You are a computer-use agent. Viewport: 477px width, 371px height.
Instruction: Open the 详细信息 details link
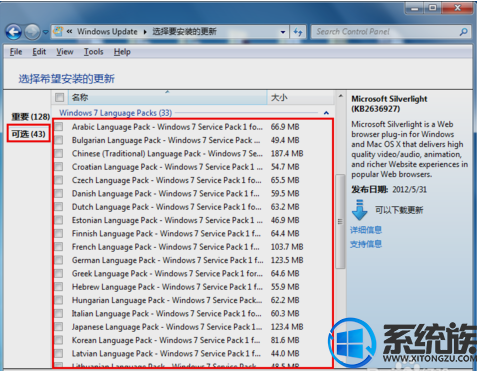point(366,230)
